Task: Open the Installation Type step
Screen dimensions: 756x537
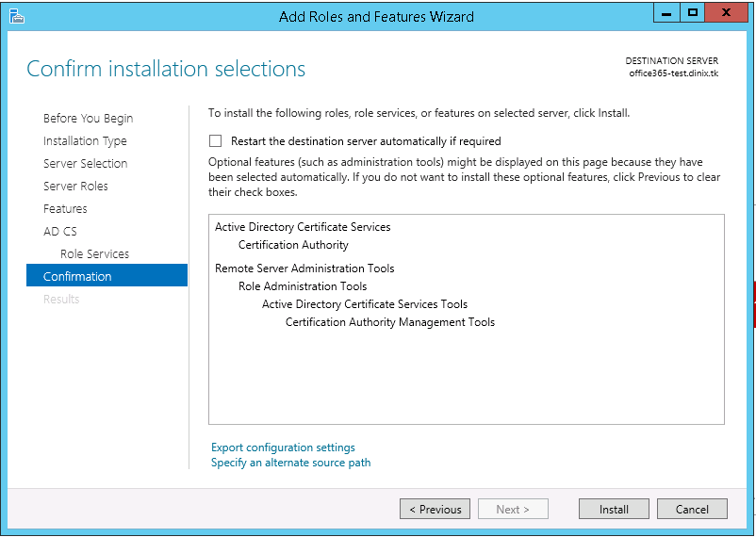Action: coord(85,141)
